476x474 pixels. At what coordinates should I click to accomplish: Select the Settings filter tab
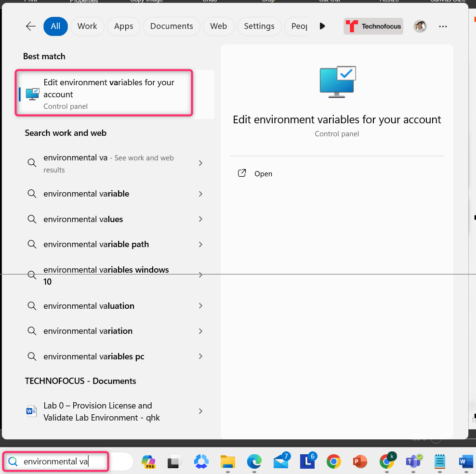(x=259, y=26)
